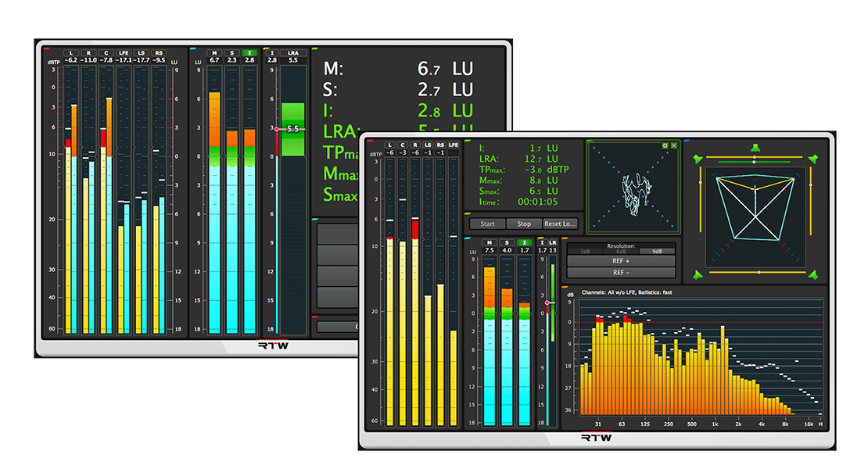The width and height of the screenshot is (868, 469).
Task: Click the bottom-right surround speaker icon
Action: coord(813,274)
